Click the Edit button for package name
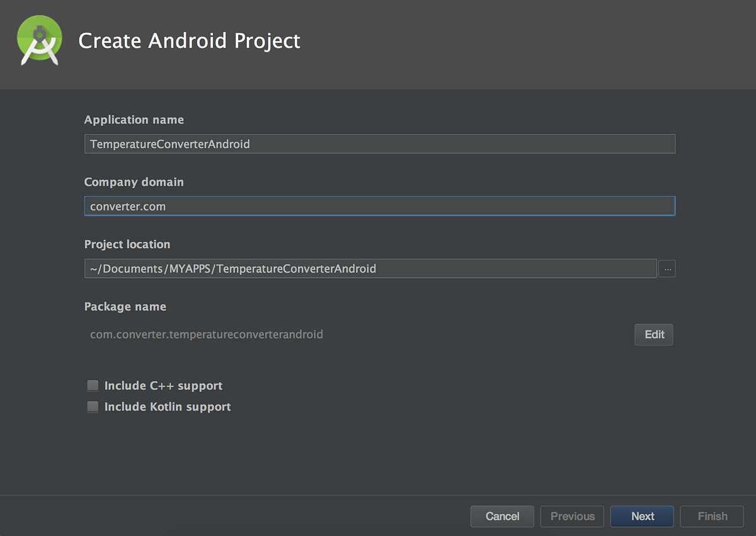The width and height of the screenshot is (756, 536). pyautogui.click(x=653, y=334)
